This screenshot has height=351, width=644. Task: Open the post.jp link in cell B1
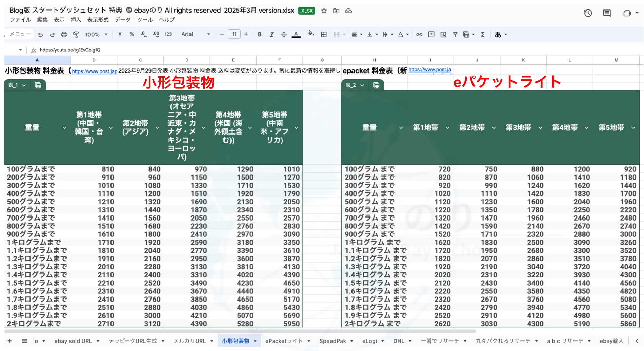(x=94, y=71)
